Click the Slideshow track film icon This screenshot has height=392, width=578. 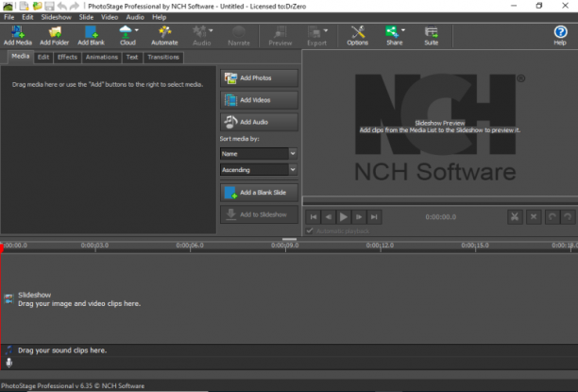tap(8, 298)
